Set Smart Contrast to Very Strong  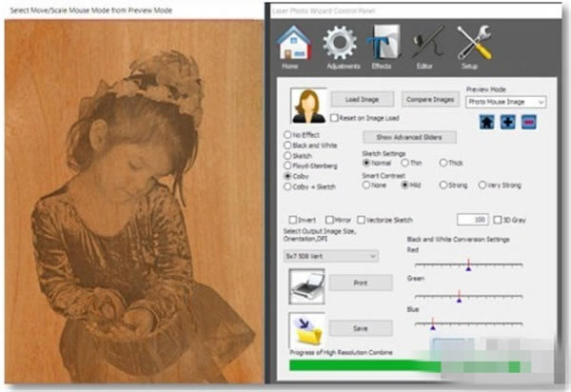(x=482, y=186)
